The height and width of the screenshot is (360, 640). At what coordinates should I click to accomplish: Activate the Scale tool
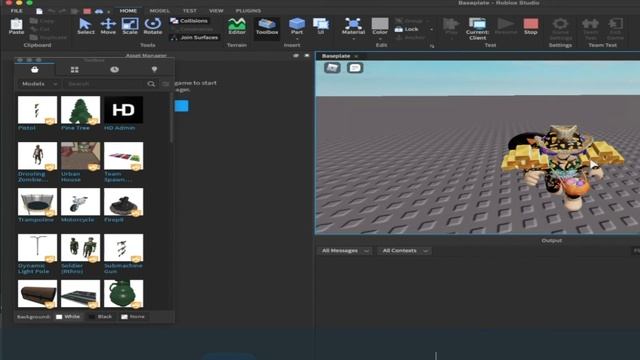click(130, 26)
